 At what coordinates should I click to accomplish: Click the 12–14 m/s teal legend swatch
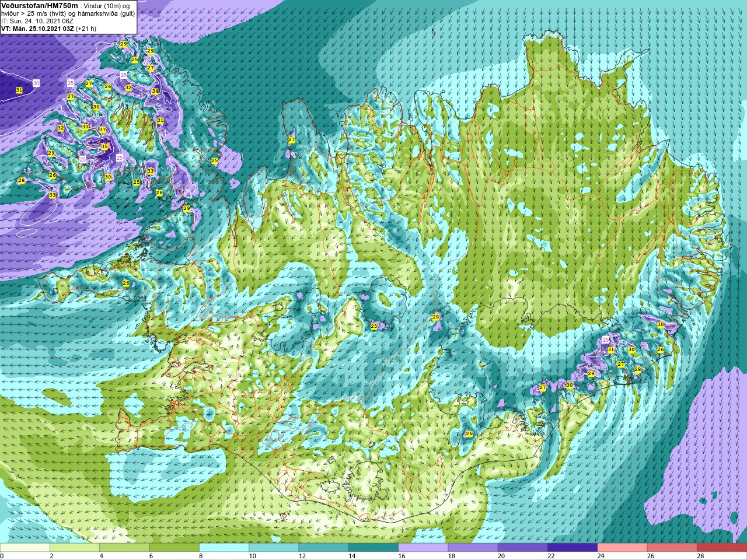point(323,548)
